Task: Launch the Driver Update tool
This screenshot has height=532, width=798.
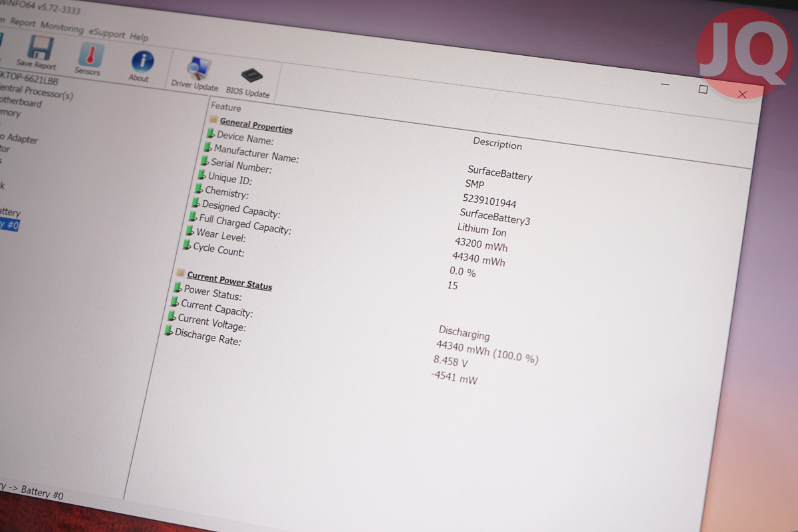Action: pyautogui.click(x=198, y=68)
